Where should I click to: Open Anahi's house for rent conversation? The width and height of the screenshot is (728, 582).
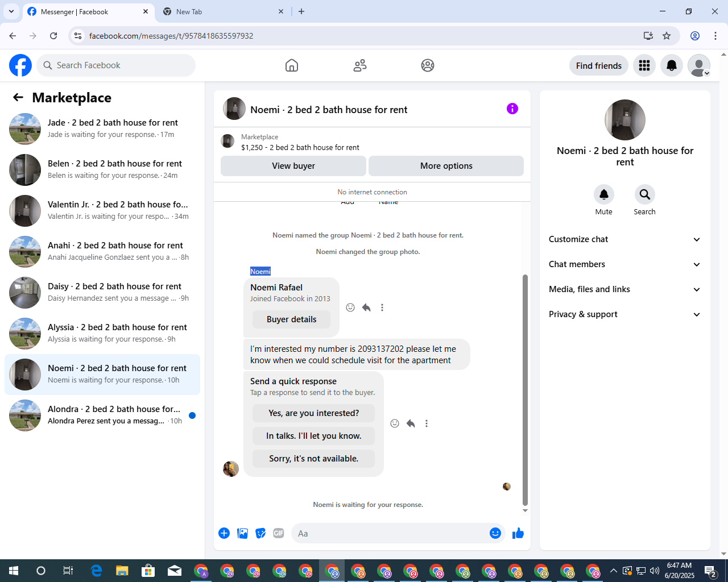(102, 251)
